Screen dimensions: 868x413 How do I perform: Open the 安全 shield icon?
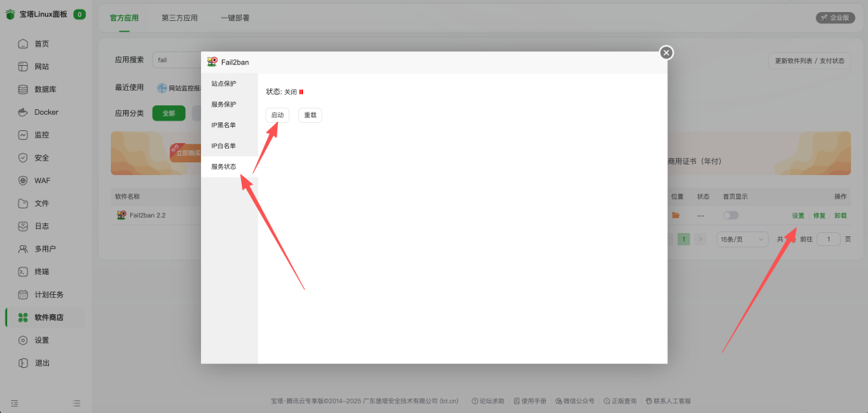[x=23, y=157]
